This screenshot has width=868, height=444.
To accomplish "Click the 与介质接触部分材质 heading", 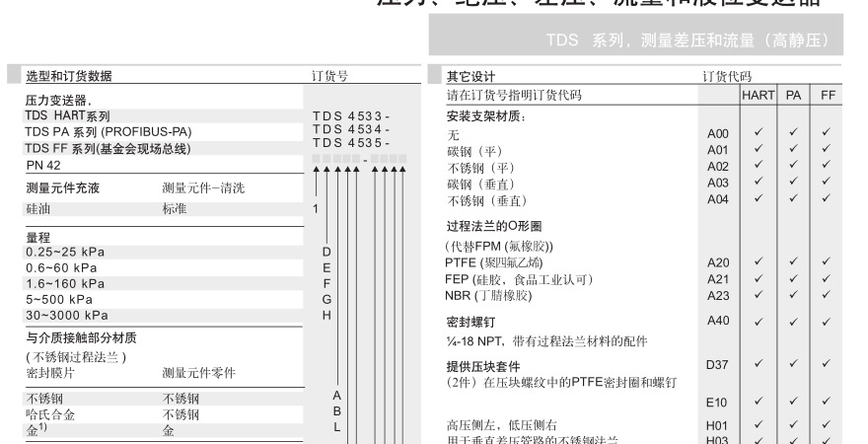I will pos(81,337).
